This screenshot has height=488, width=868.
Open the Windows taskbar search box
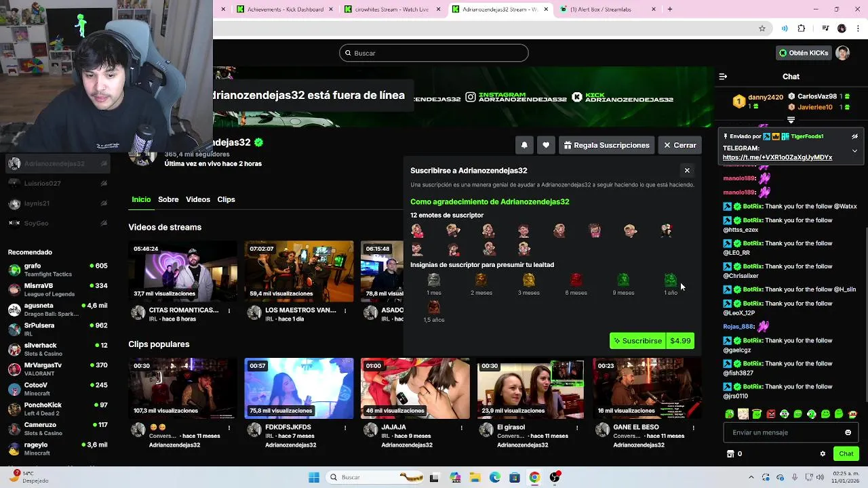pos(373,477)
